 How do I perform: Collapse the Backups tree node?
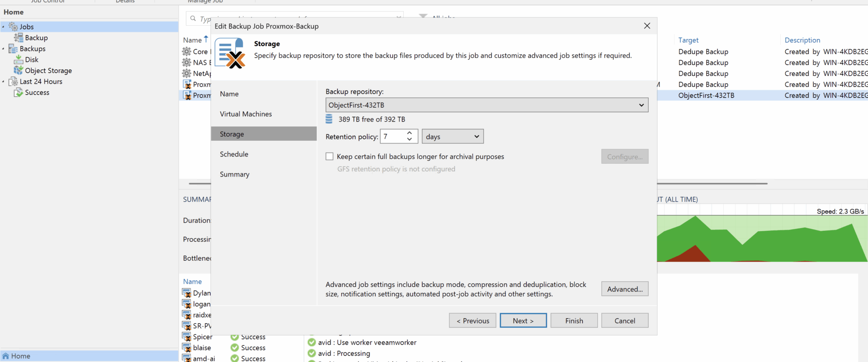pos(3,48)
